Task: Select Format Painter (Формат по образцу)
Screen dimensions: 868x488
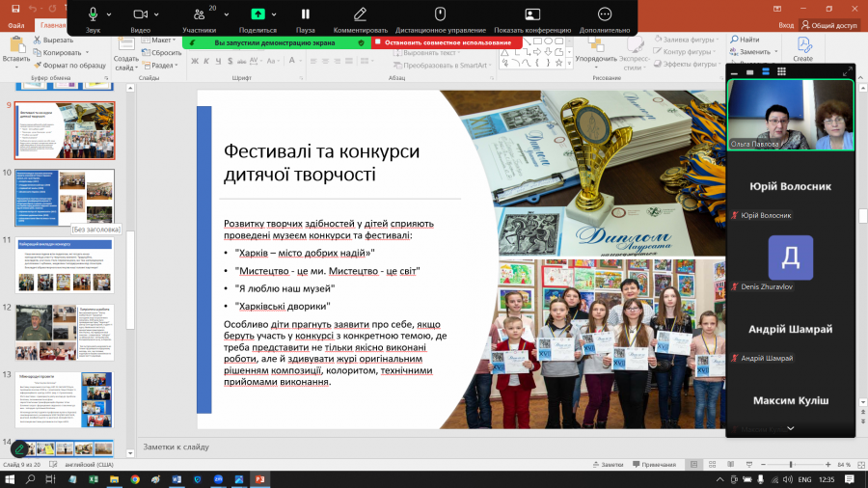Action: [x=69, y=66]
